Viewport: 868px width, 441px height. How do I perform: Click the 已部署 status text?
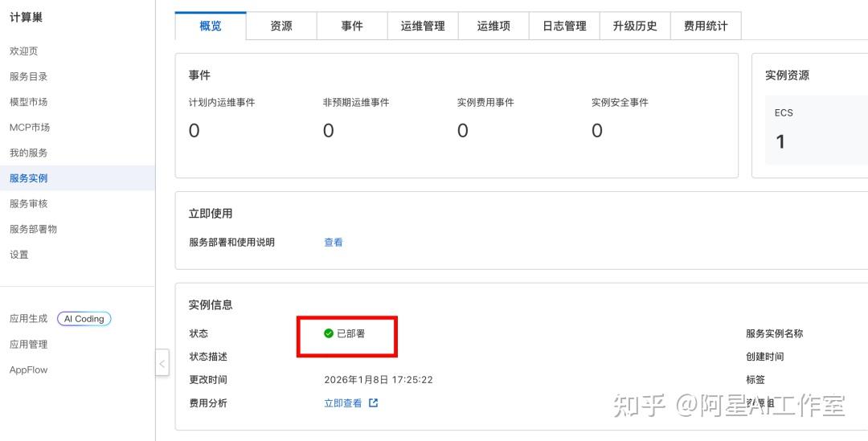pos(351,333)
